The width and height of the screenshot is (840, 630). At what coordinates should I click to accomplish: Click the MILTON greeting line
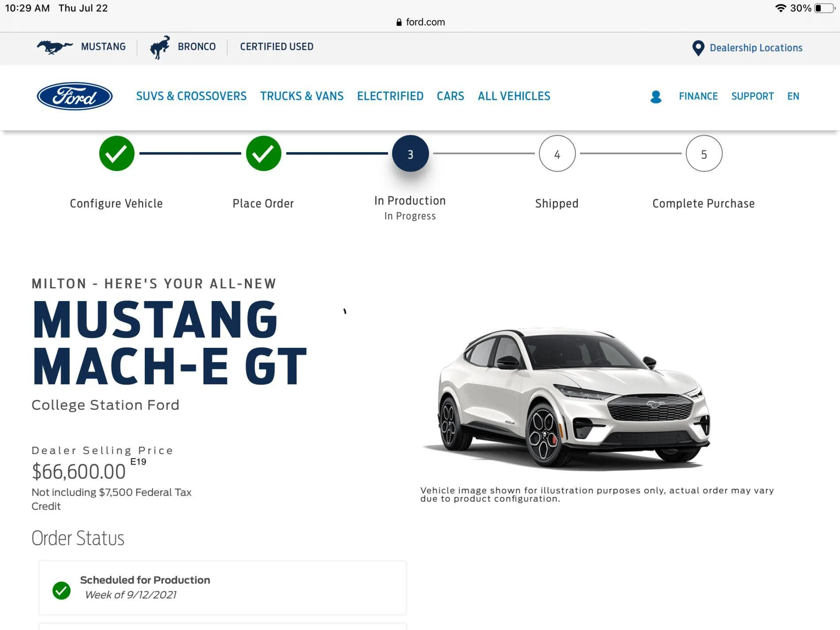point(154,283)
